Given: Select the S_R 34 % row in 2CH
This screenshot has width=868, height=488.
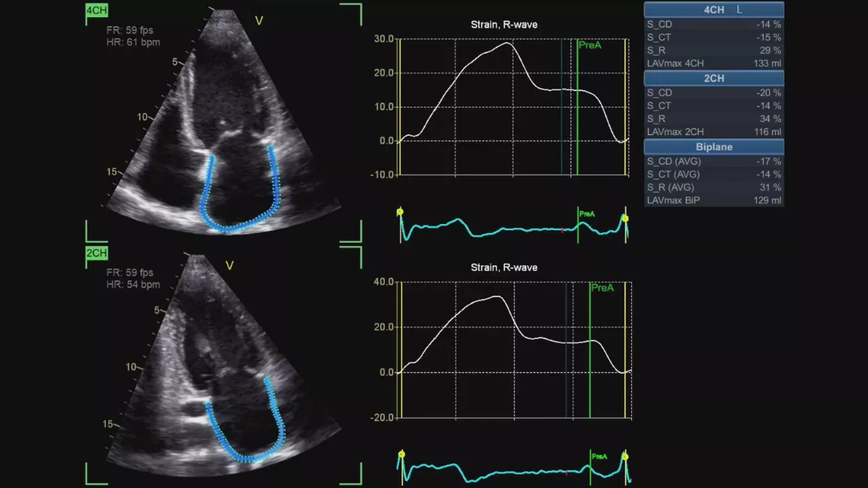Looking at the screenshot, I should [x=713, y=119].
